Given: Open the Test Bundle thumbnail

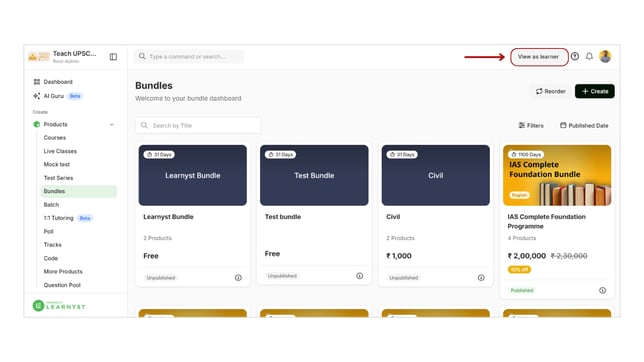Looking at the screenshot, I should tap(314, 175).
